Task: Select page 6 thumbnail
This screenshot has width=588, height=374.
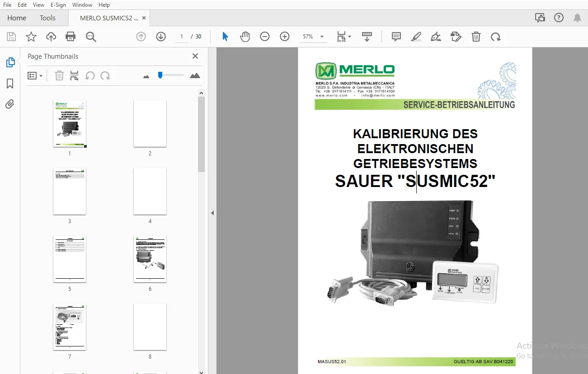Action: tap(150, 259)
